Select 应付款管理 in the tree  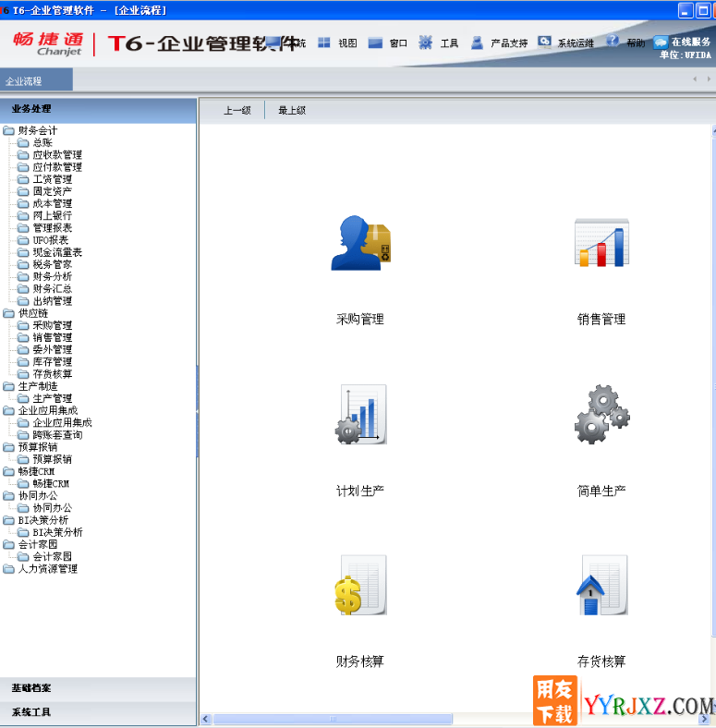57,166
